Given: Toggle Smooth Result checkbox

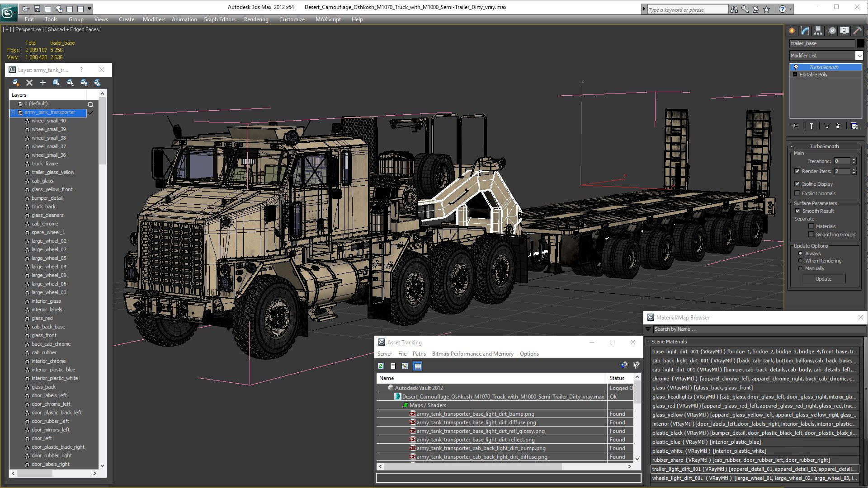Looking at the screenshot, I should (797, 211).
